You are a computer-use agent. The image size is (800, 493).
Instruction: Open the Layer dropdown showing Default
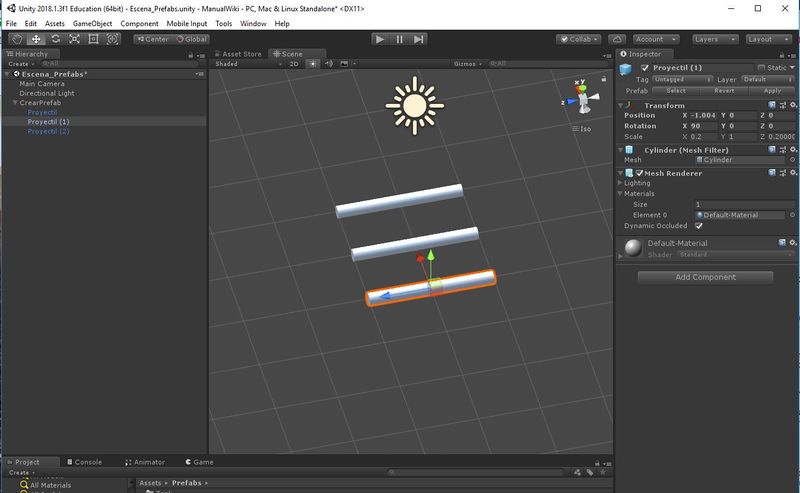[x=767, y=80]
